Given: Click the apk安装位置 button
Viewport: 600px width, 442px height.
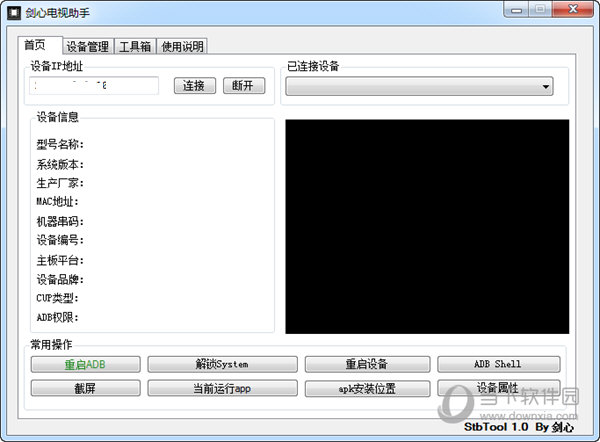Looking at the screenshot, I should 367,389.
